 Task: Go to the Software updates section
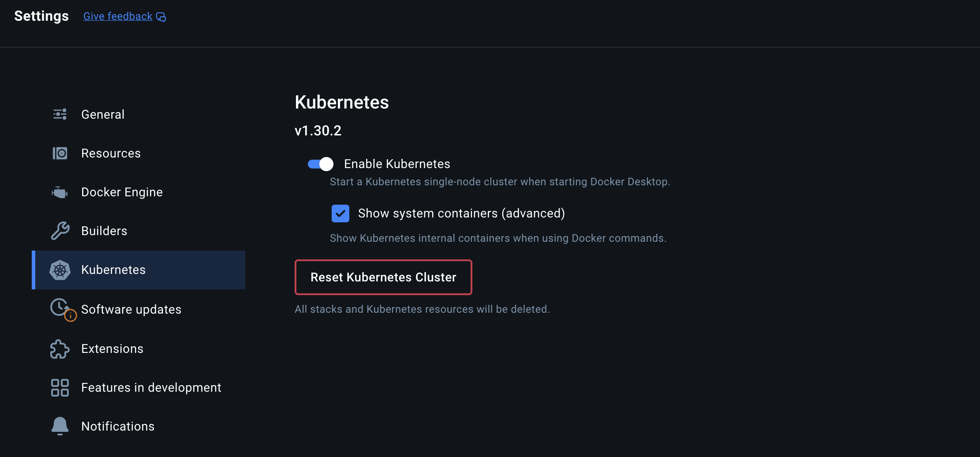point(131,310)
